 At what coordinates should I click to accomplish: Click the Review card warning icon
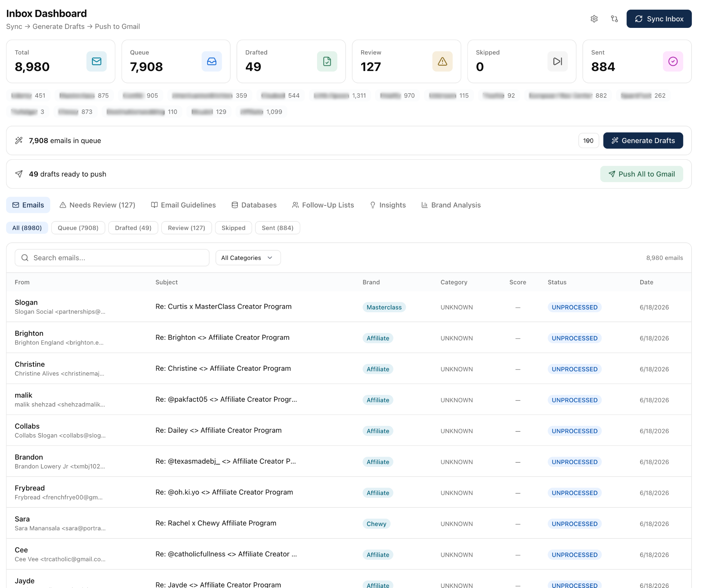pyautogui.click(x=442, y=61)
